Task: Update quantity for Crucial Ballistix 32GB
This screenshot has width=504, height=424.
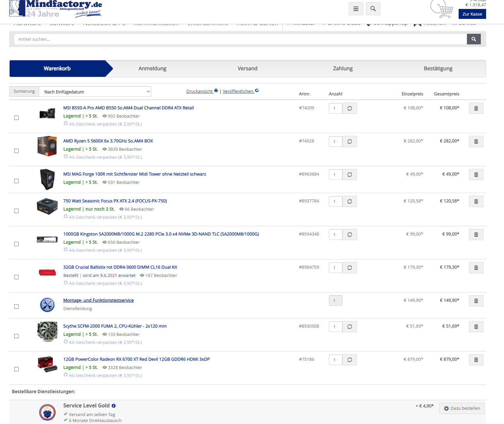Action: pyautogui.click(x=350, y=268)
